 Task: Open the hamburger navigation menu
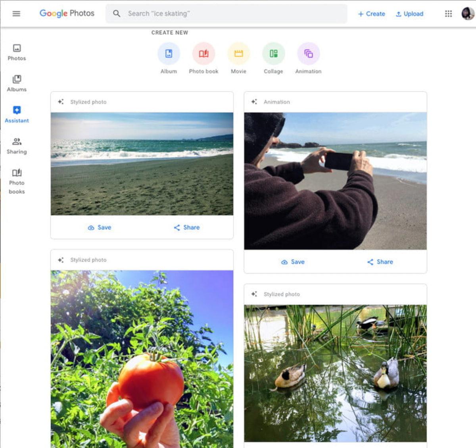(16, 13)
